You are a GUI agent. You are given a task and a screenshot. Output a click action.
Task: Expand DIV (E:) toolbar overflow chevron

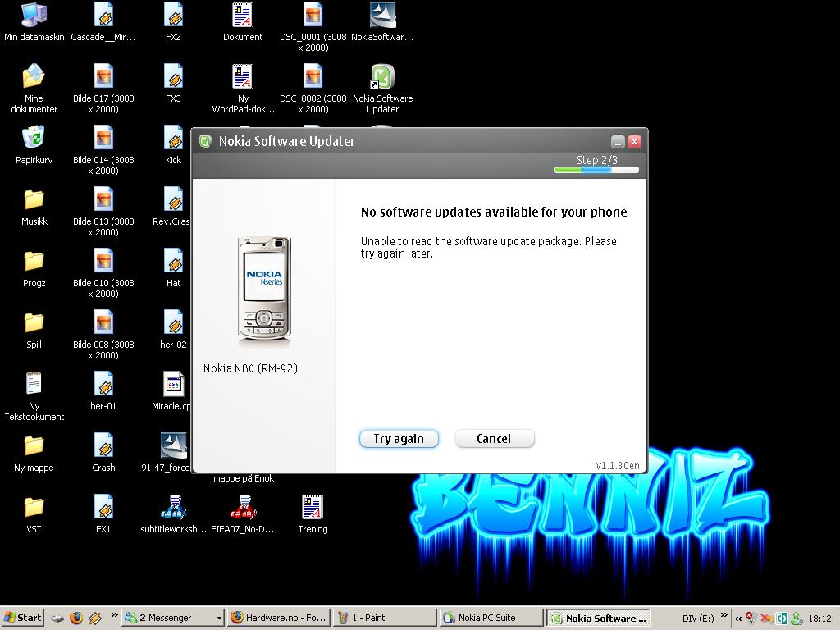pos(724,615)
